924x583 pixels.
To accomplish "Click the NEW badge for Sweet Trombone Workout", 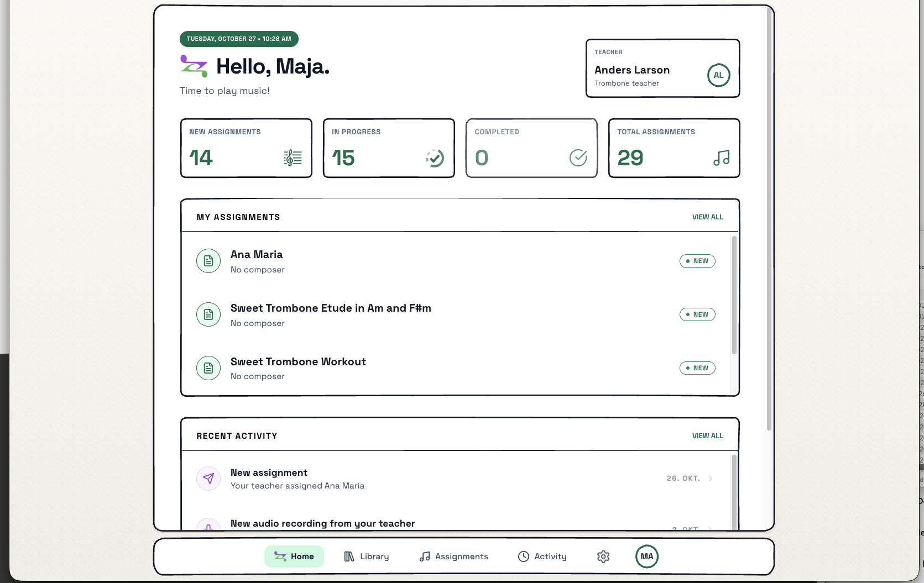I will coord(697,368).
